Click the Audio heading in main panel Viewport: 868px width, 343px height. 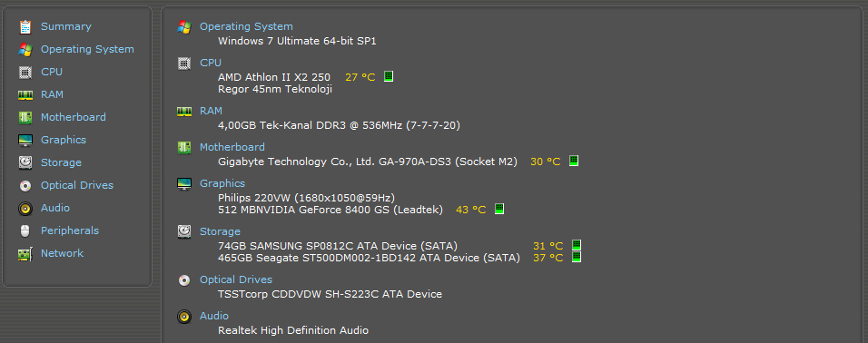[x=213, y=316]
